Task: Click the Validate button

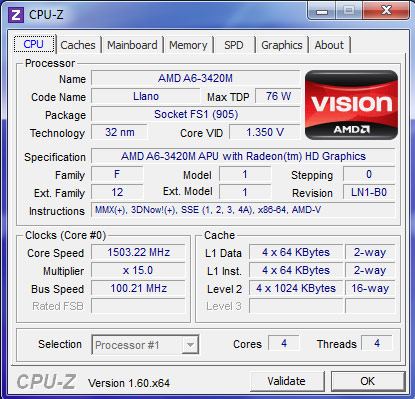Action: (x=287, y=381)
